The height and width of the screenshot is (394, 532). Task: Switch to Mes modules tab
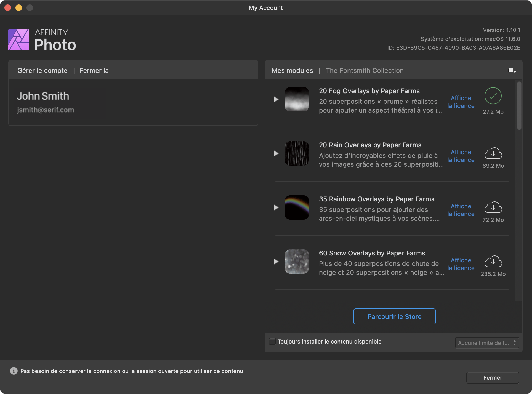292,70
